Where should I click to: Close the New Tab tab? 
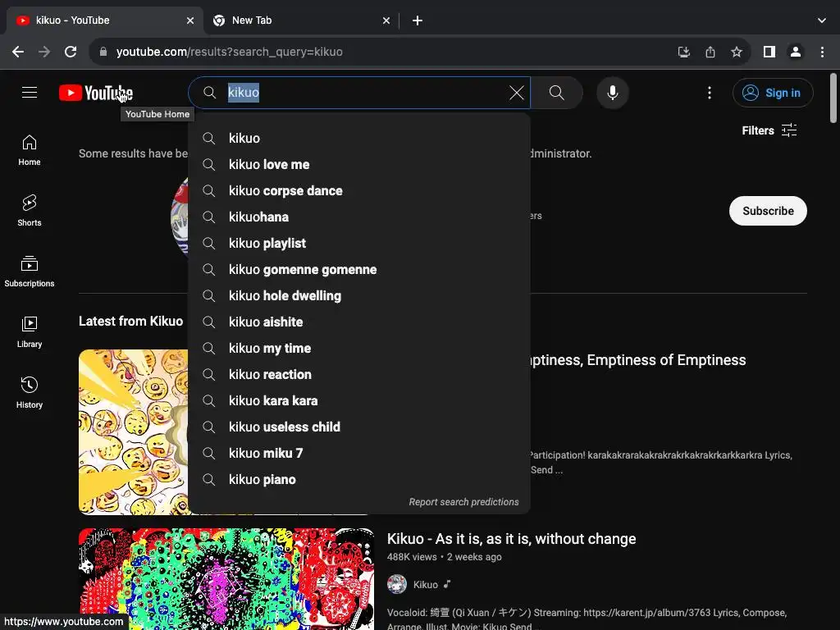(386, 21)
